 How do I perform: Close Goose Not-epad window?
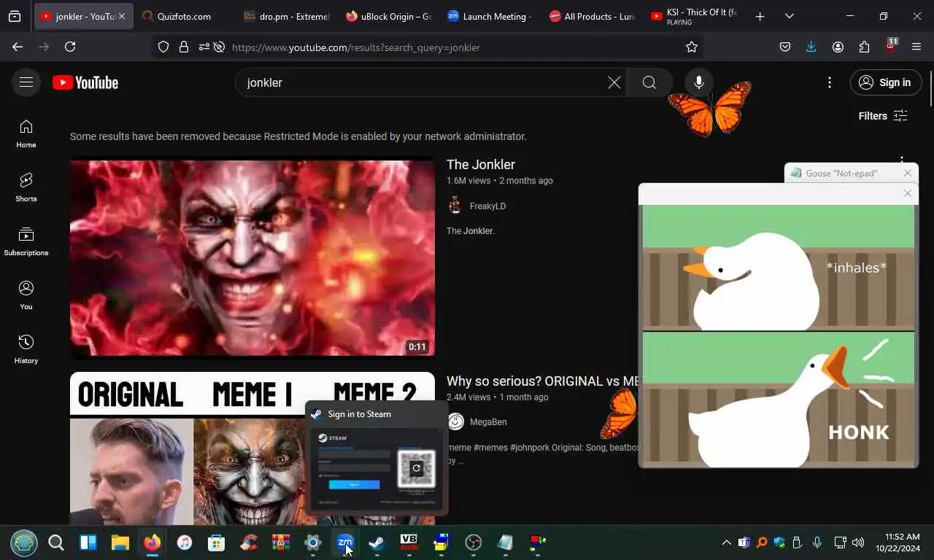coord(907,173)
